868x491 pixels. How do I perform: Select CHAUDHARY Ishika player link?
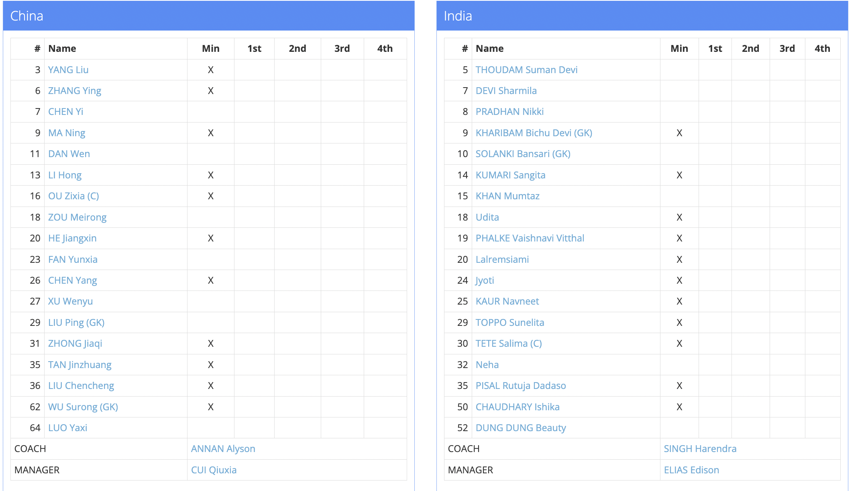tap(517, 407)
